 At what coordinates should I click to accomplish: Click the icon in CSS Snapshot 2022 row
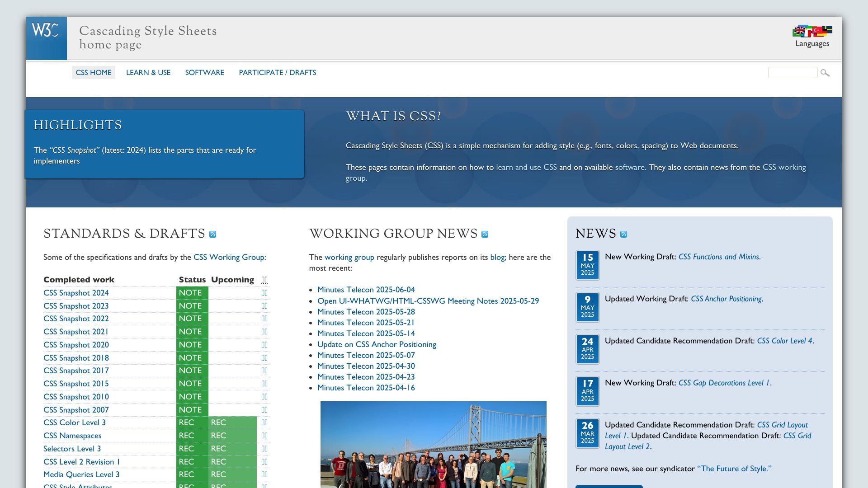point(264,319)
